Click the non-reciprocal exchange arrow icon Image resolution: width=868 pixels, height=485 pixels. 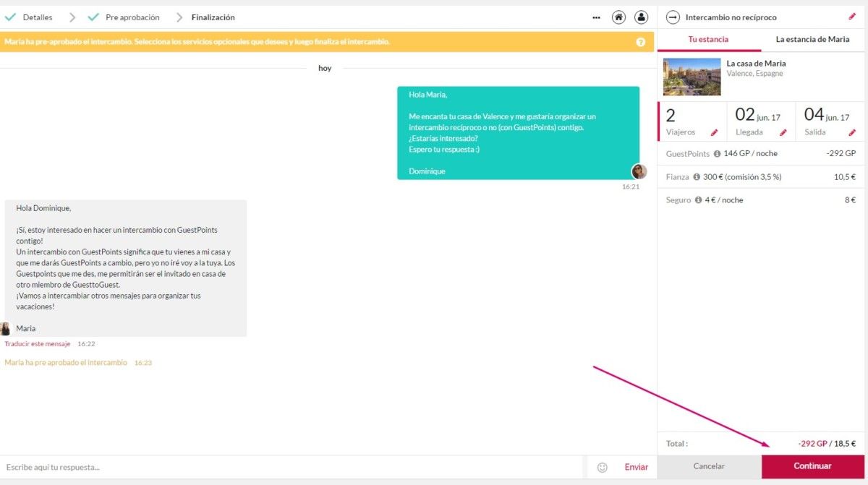tap(673, 17)
